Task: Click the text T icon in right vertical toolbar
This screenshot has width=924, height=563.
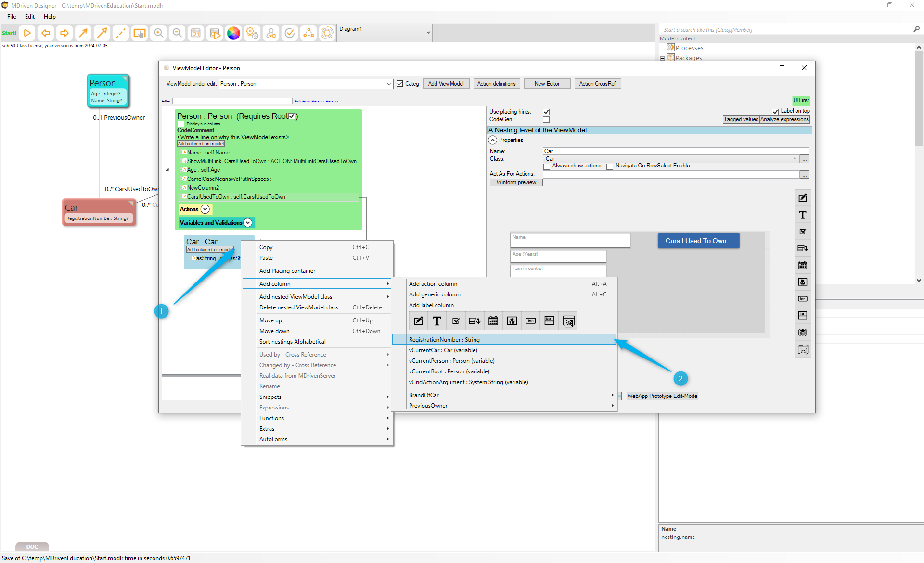Action: click(803, 215)
